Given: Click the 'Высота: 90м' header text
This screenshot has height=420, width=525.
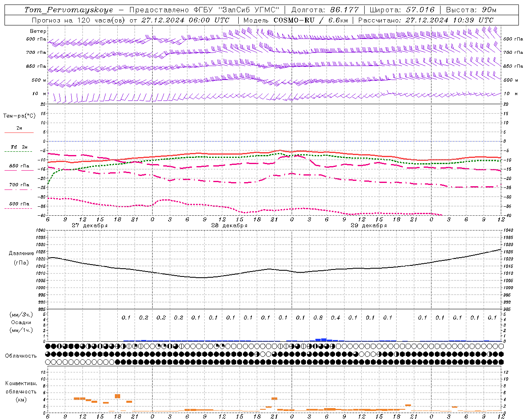Looking at the screenshot, I should point(471,10).
